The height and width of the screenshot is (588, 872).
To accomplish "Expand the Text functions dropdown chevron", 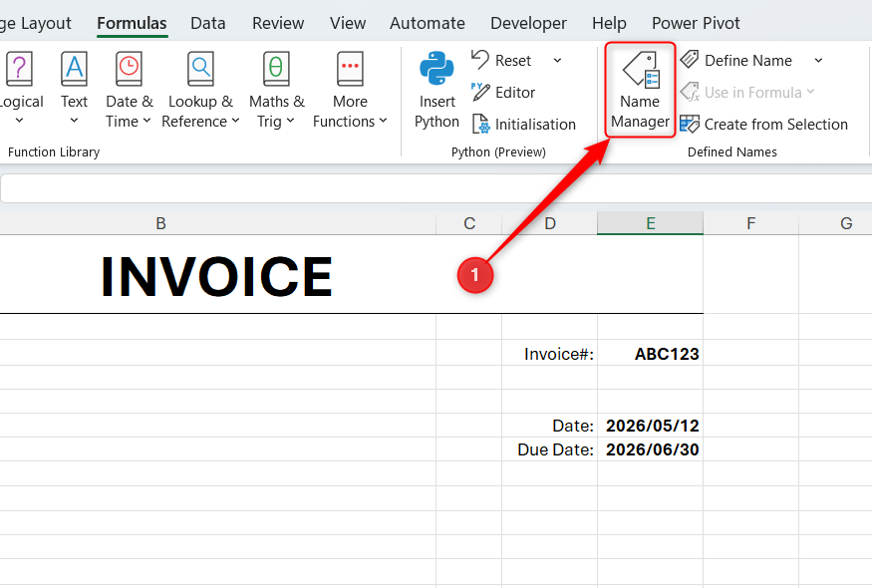I will point(74,121).
